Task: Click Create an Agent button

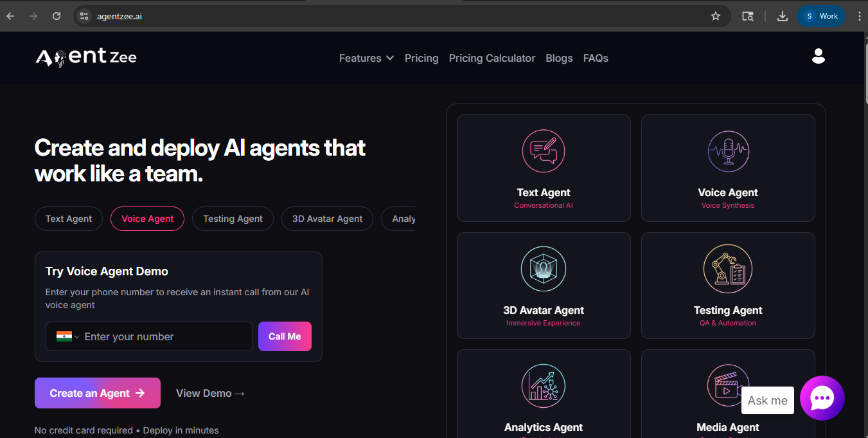Action: (x=98, y=393)
